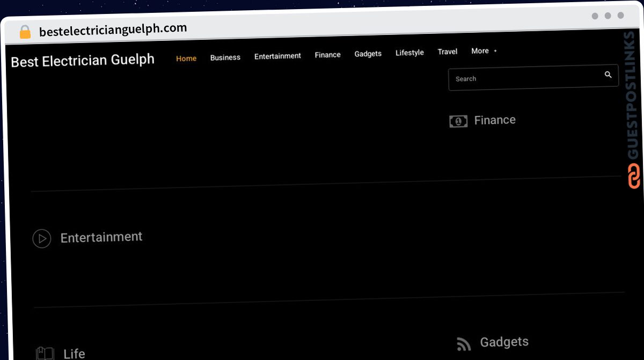Open the Entertainment nav item

coord(277,55)
